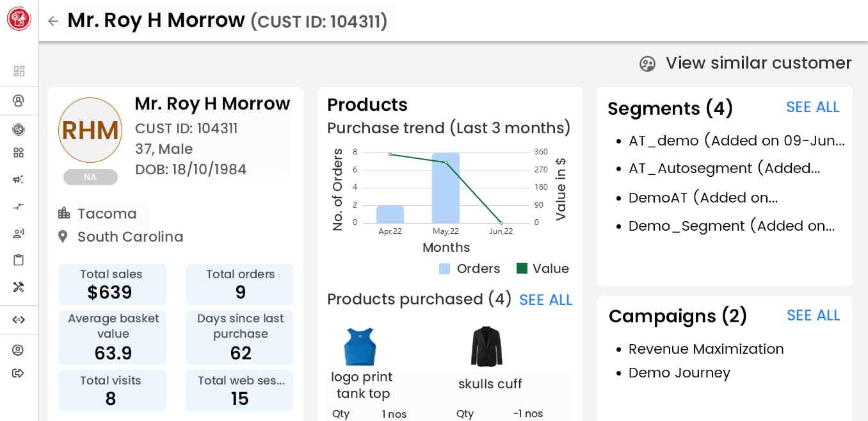Click the opposing arrows sidebar icon
This screenshot has width=868, height=421.
(x=19, y=206)
